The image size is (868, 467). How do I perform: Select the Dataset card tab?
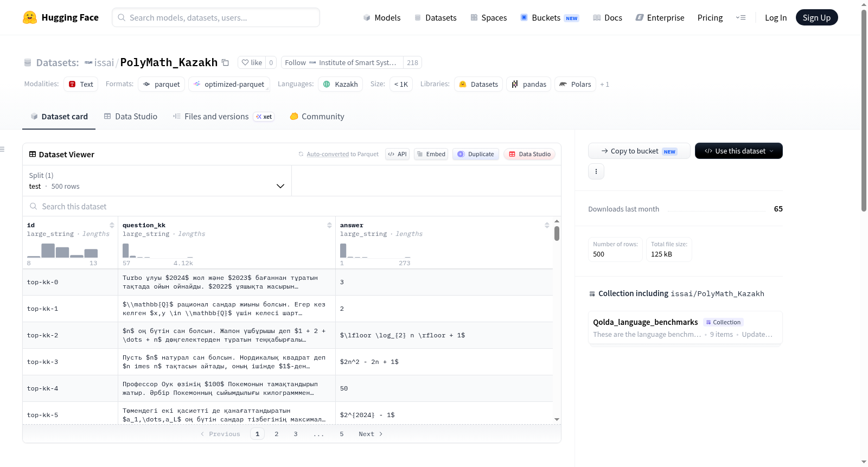coord(59,116)
